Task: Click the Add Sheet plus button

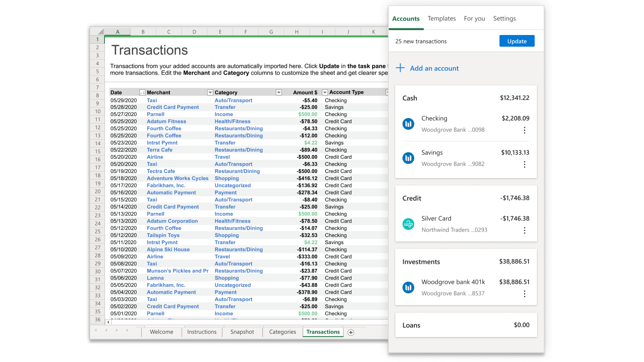Action: pos(351,332)
